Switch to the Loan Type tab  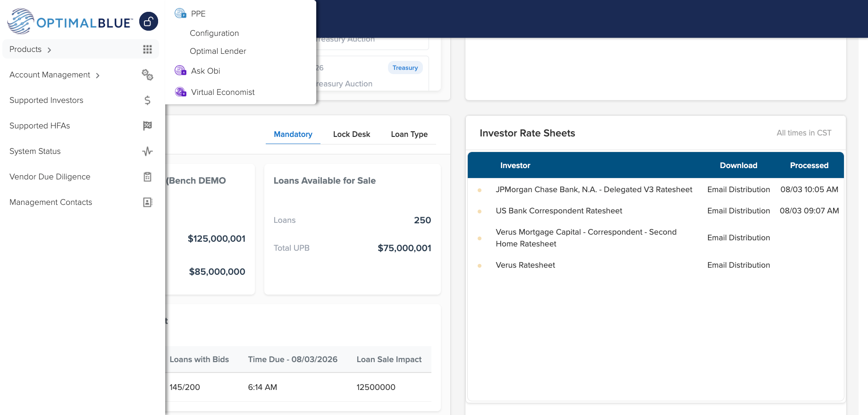click(x=409, y=134)
